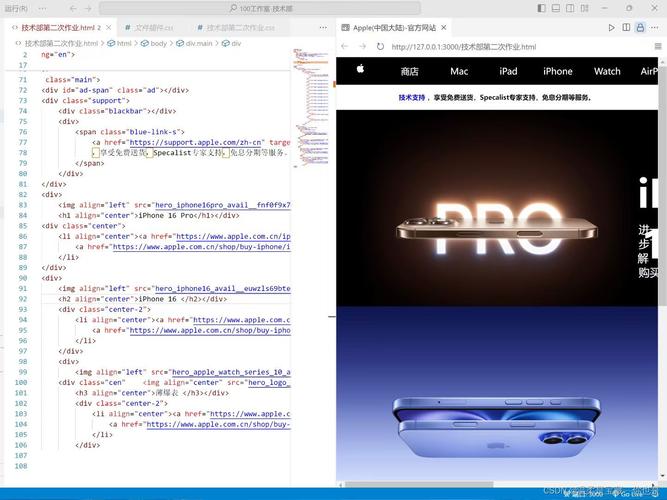Expand the body breadcrumb segment
Screen dimensions: 667x500
(x=158, y=44)
